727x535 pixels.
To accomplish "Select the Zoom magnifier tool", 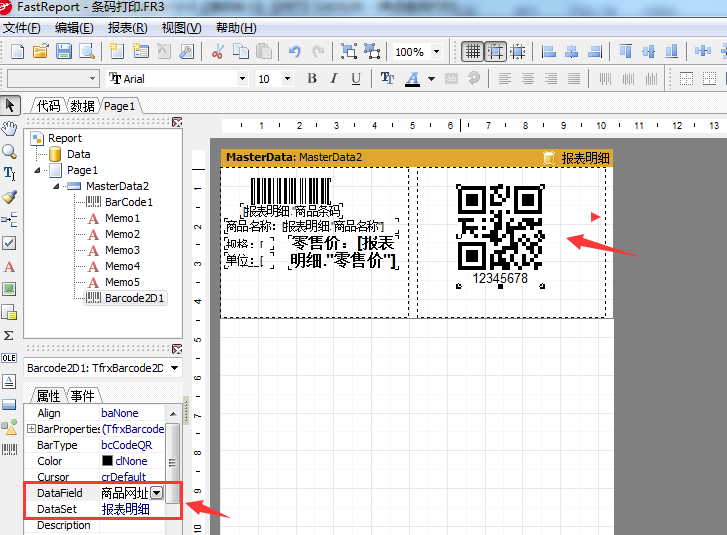I will [9, 151].
